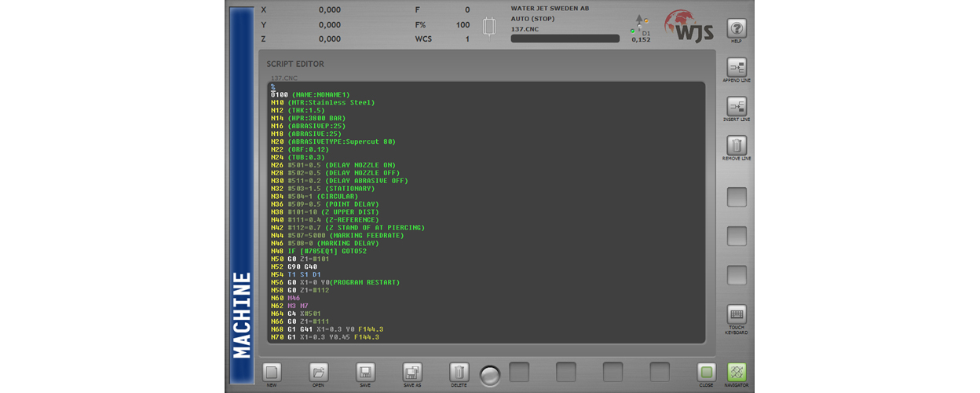Click the Append Line icon
Screen dimensions: 980x393
tap(736, 68)
